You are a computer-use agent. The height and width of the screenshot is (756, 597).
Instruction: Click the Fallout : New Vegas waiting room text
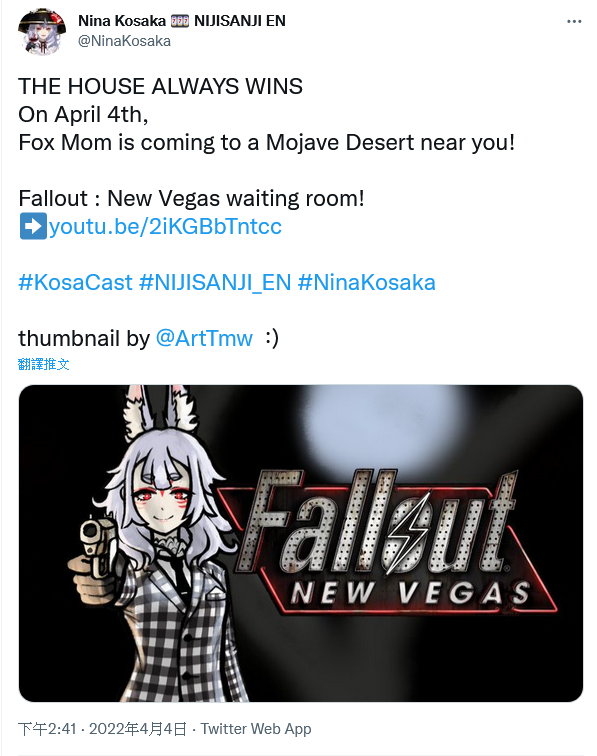pos(191,198)
